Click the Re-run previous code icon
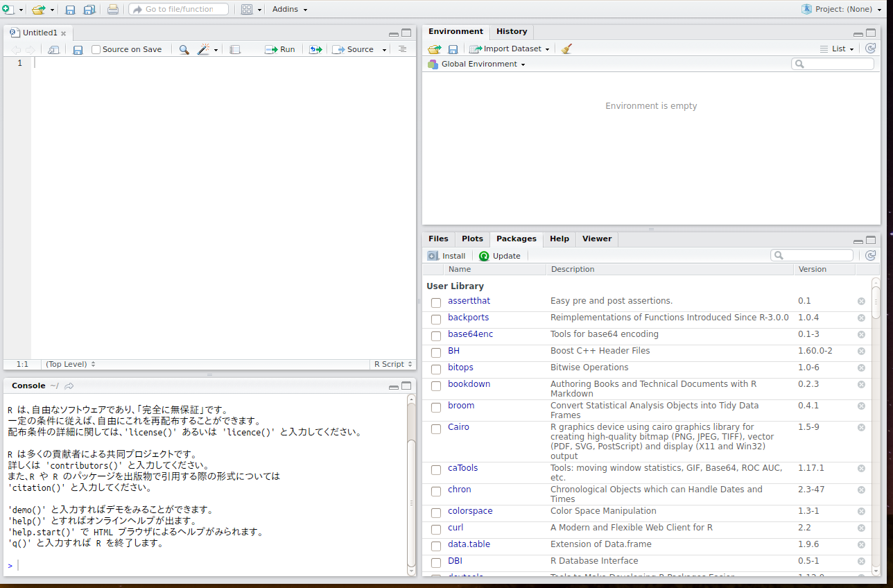The width and height of the screenshot is (893, 588). tap(314, 49)
